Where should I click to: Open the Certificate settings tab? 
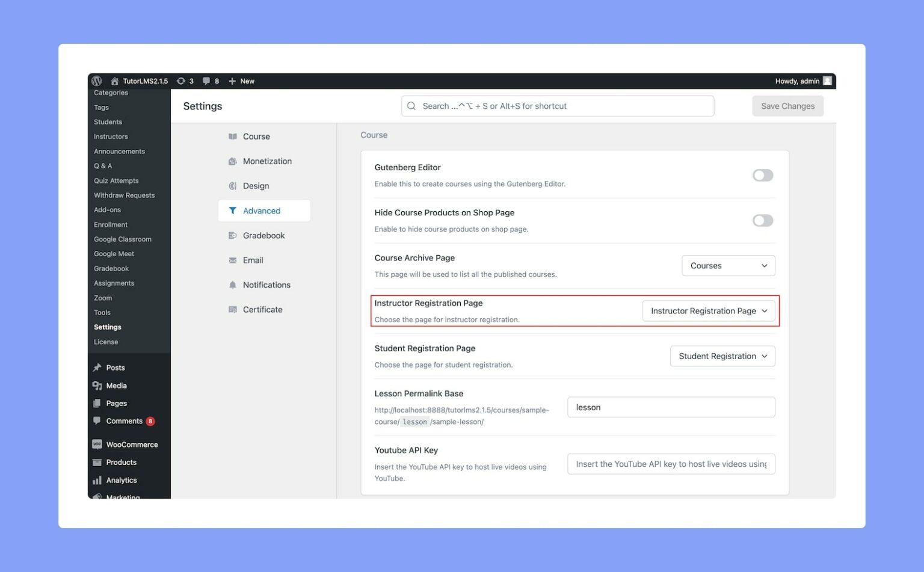pyautogui.click(x=262, y=310)
